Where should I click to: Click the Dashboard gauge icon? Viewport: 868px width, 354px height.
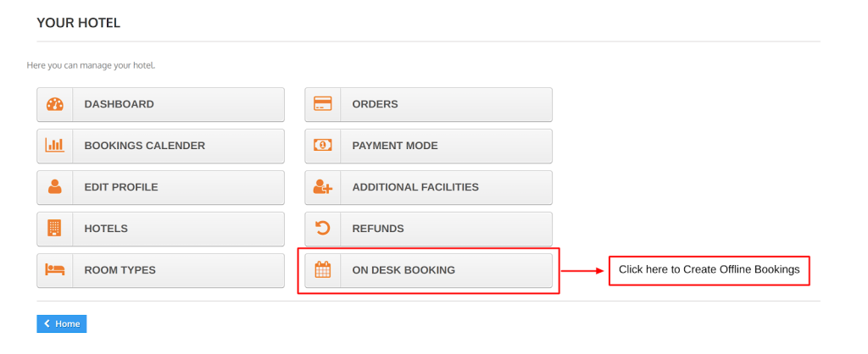click(x=55, y=104)
